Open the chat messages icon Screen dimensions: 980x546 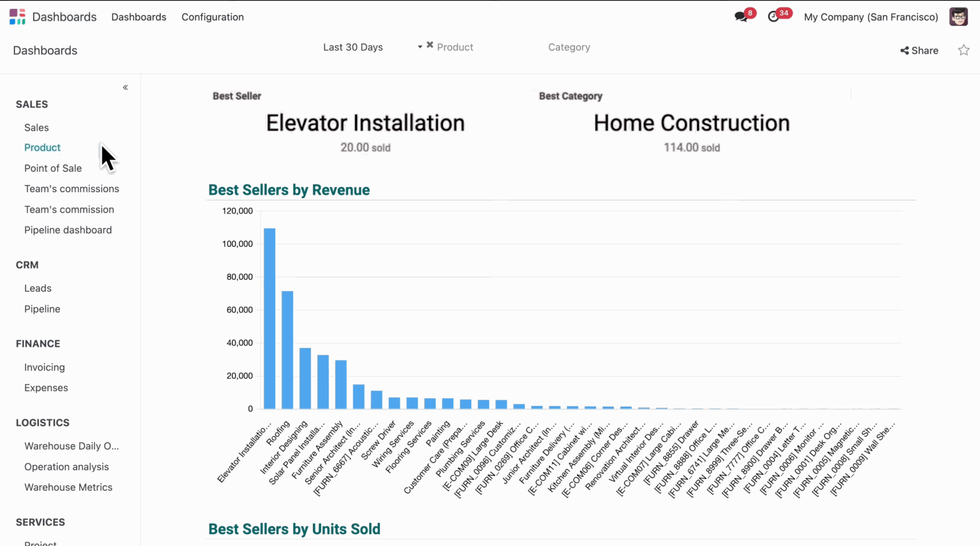coord(741,17)
